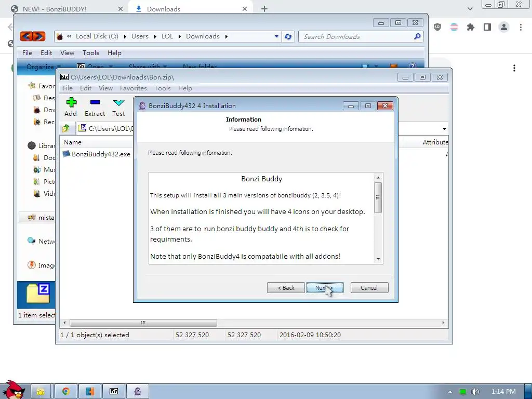Screen dimensions: 532x399
Task: Click Attributes column header in 7-Zip
Action: click(x=435, y=142)
